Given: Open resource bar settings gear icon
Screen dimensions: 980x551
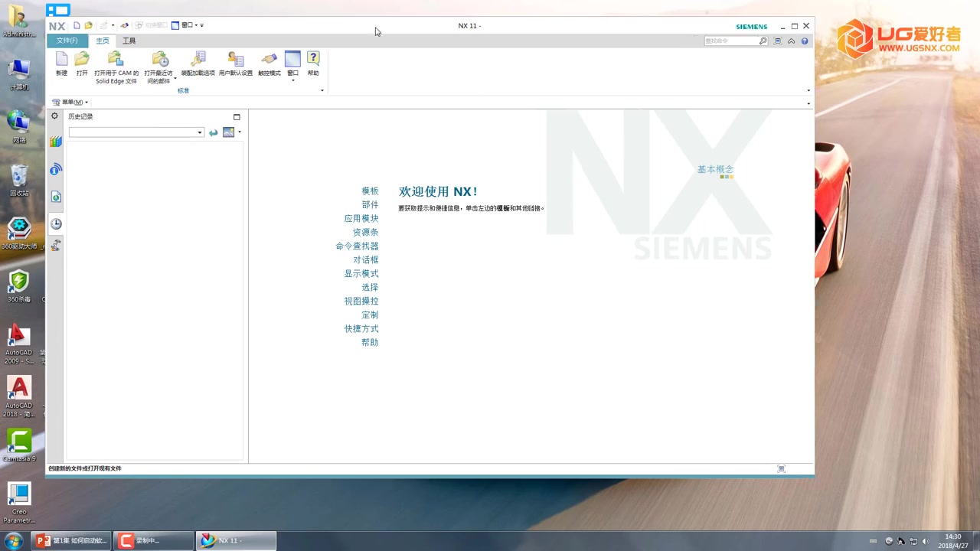Looking at the screenshot, I should pyautogui.click(x=54, y=116).
